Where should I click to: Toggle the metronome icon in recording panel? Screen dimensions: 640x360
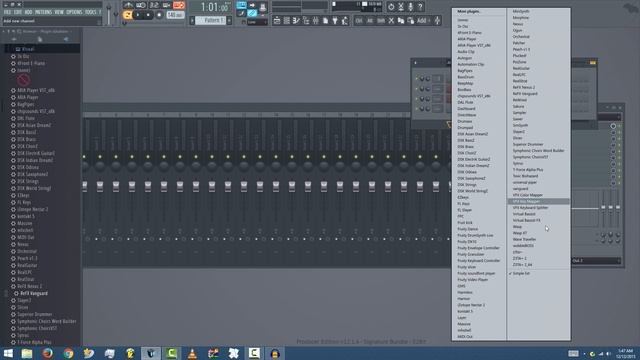click(x=129, y=5)
